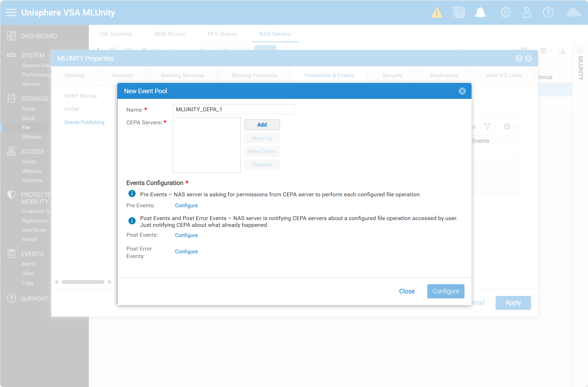The height and width of the screenshot is (387, 588).
Task: Click Add to add a CEPA server
Action: (262, 125)
